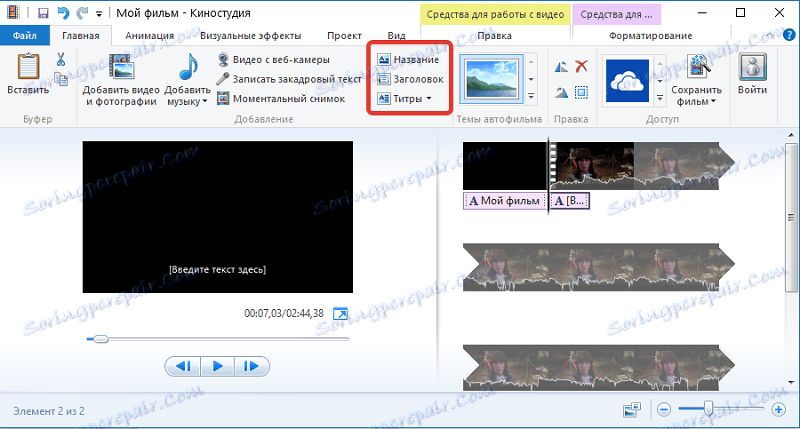Add a Title (Название)

[408, 59]
